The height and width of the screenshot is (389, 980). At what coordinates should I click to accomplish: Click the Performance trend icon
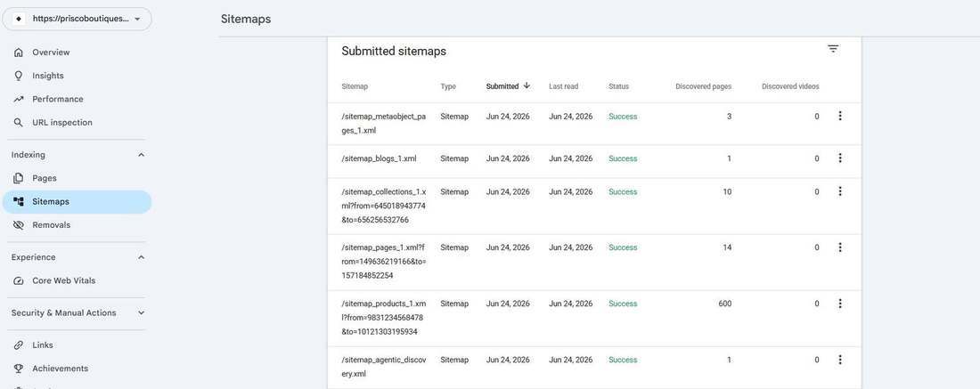19,100
